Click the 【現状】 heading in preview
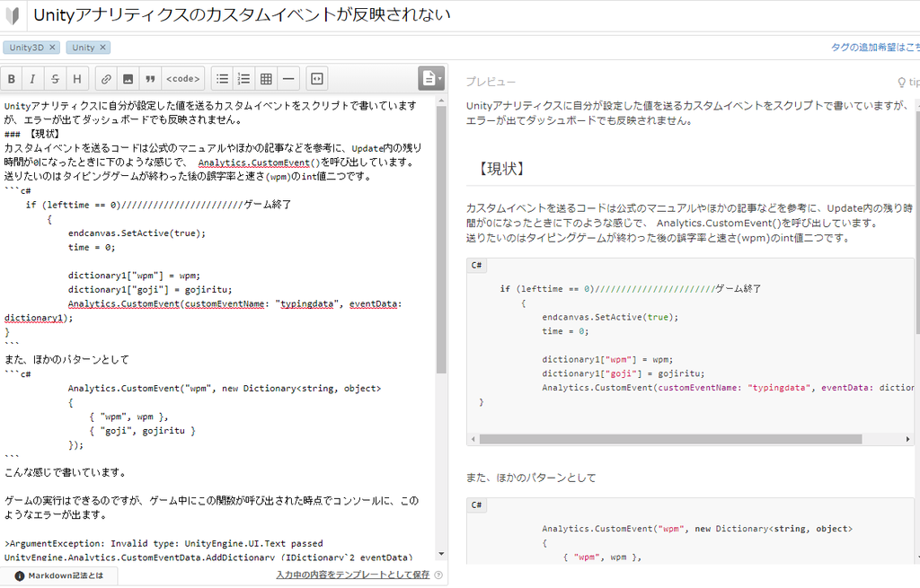This screenshot has width=920, height=588. pos(501,169)
